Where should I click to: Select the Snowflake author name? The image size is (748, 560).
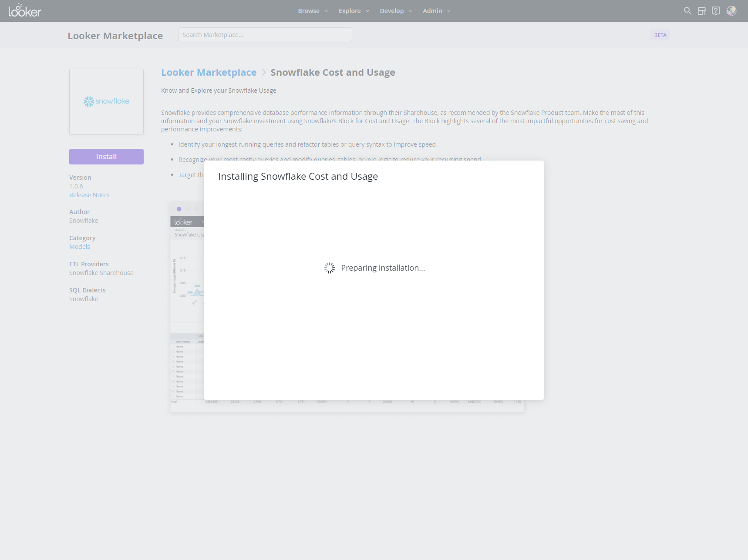point(84,220)
